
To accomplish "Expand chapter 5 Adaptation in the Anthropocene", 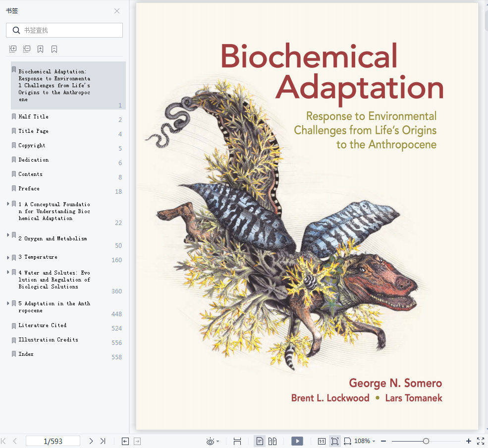I will pyautogui.click(x=8, y=303).
